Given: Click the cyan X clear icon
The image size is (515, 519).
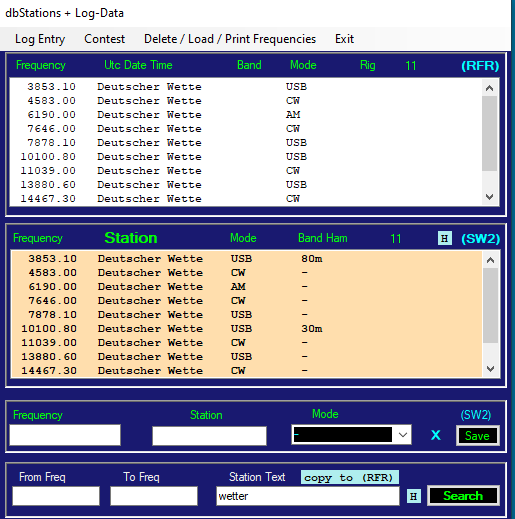Looking at the screenshot, I should pyautogui.click(x=435, y=435).
